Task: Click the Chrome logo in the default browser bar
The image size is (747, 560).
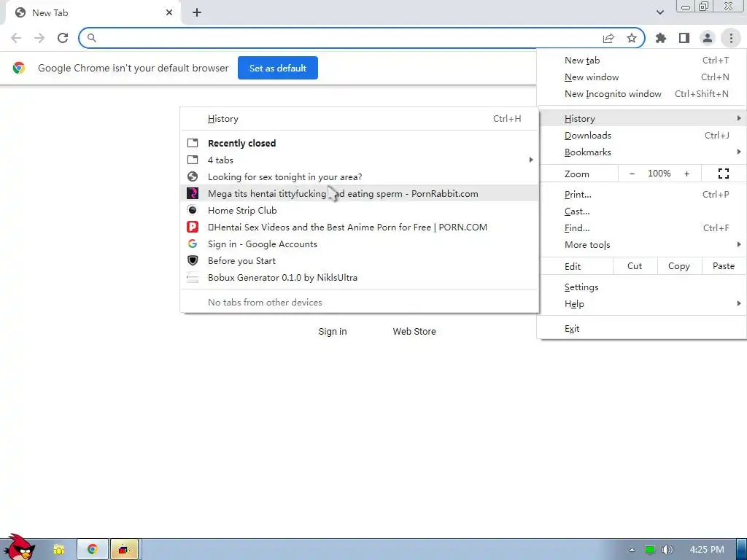Action: click(x=19, y=68)
